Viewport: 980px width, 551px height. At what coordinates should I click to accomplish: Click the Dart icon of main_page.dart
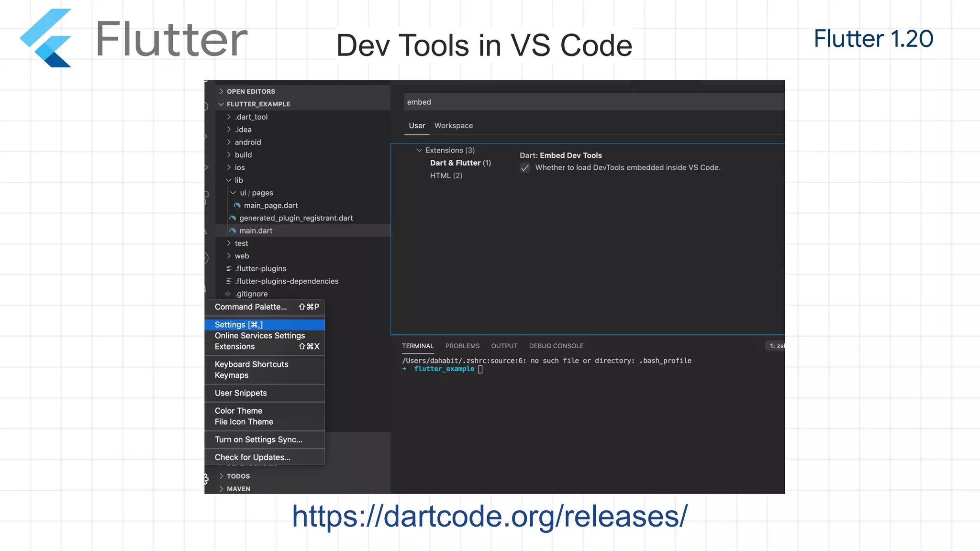pos(237,205)
